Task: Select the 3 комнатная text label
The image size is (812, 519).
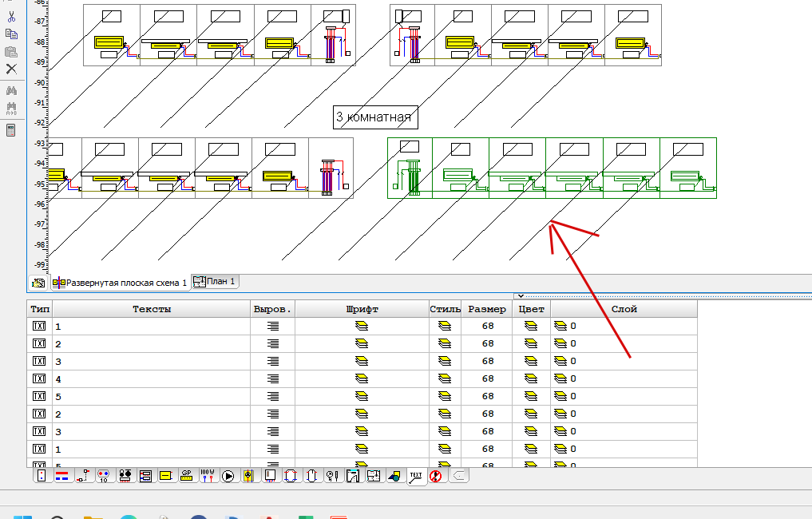Action: pos(375,117)
